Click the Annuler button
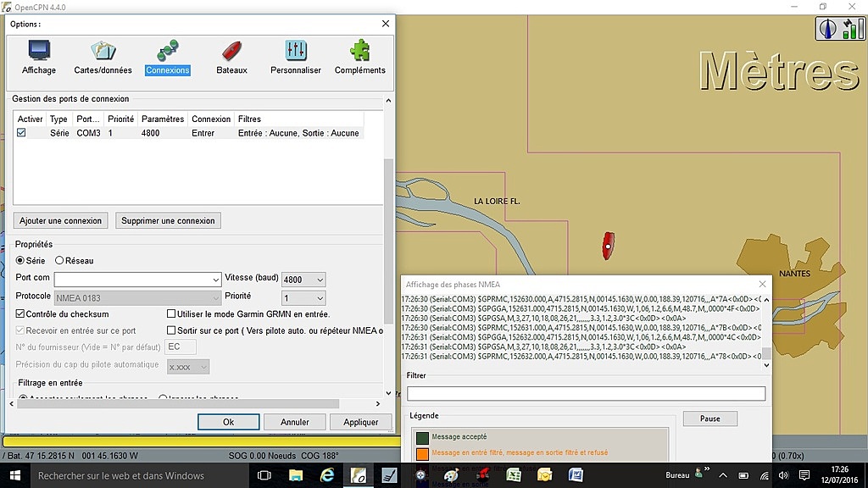The height and width of the screenshot is (488, 868). click(294, 422)
